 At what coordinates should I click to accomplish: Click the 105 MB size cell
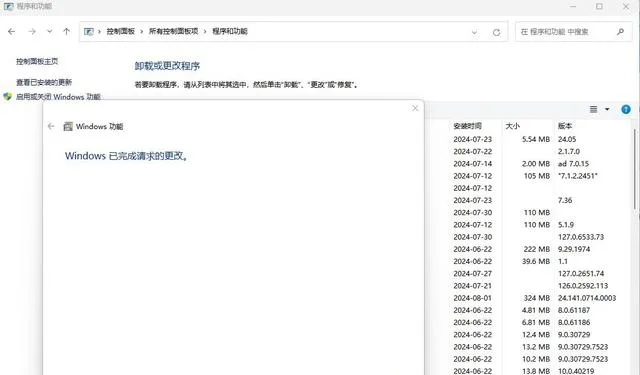pyautogui.click(x=537, y=176)
